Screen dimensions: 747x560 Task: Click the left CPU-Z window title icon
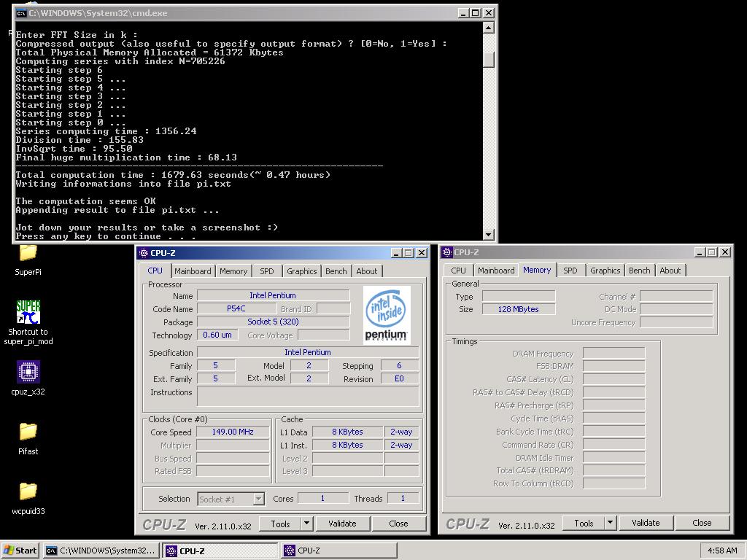point(144,253)
